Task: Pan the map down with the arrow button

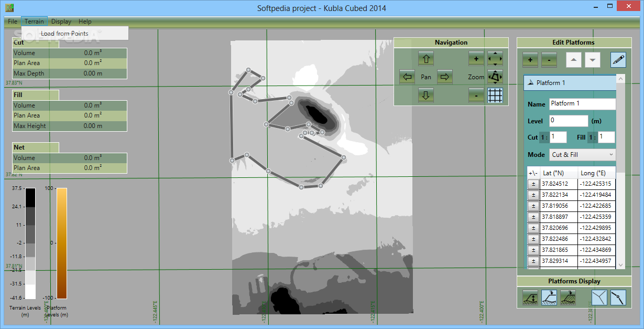Action: 426,95
